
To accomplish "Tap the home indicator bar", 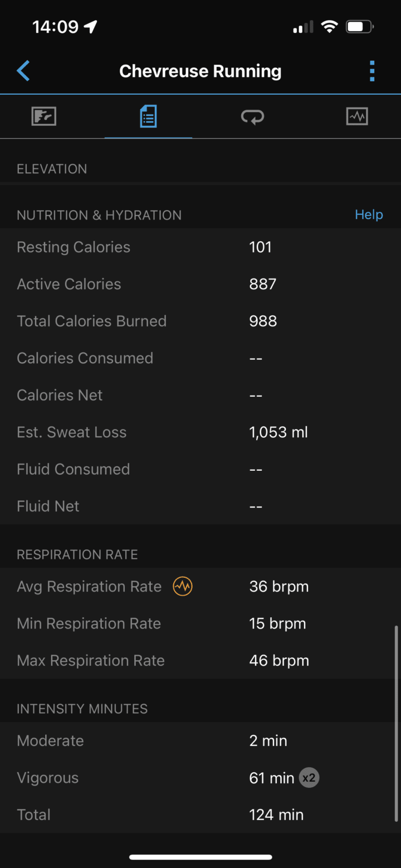I will pos(200,857).
